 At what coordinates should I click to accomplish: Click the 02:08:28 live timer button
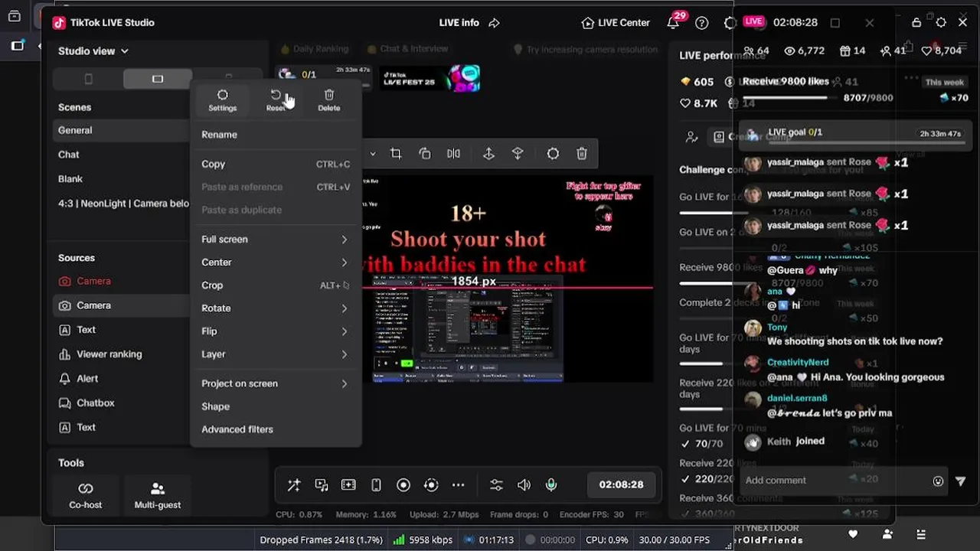(x=621, y=484)
